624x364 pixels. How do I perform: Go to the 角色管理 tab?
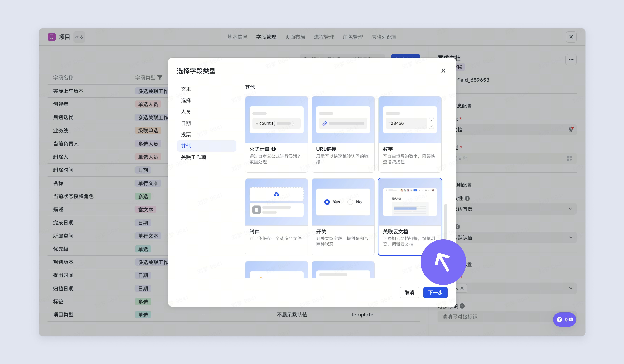coord(353,37)
